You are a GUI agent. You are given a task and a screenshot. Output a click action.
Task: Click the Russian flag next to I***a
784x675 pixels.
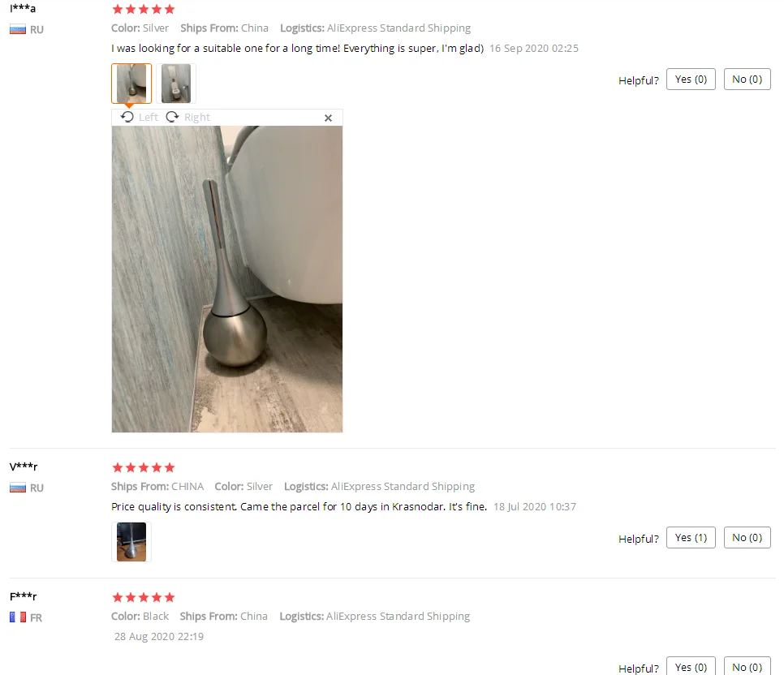click(18, 29)
